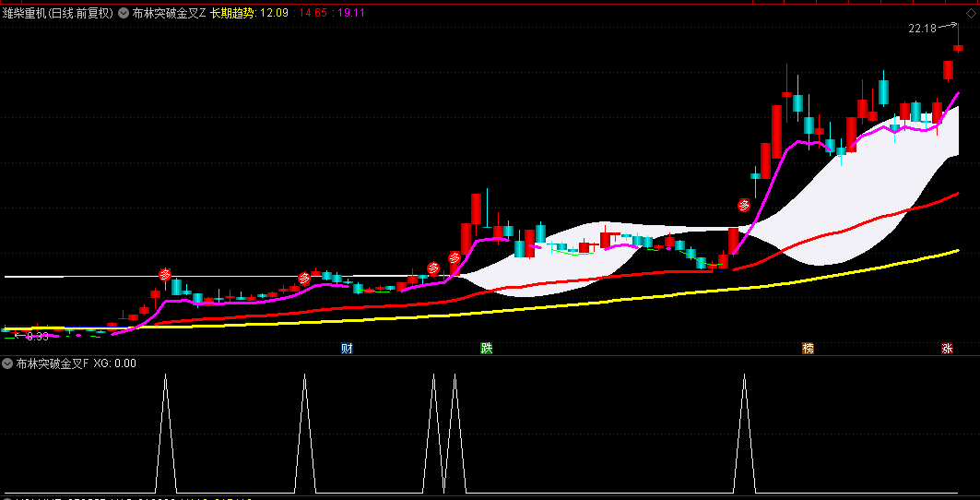
Task: Click the 22.18 high price label
Action: point(923,28)
